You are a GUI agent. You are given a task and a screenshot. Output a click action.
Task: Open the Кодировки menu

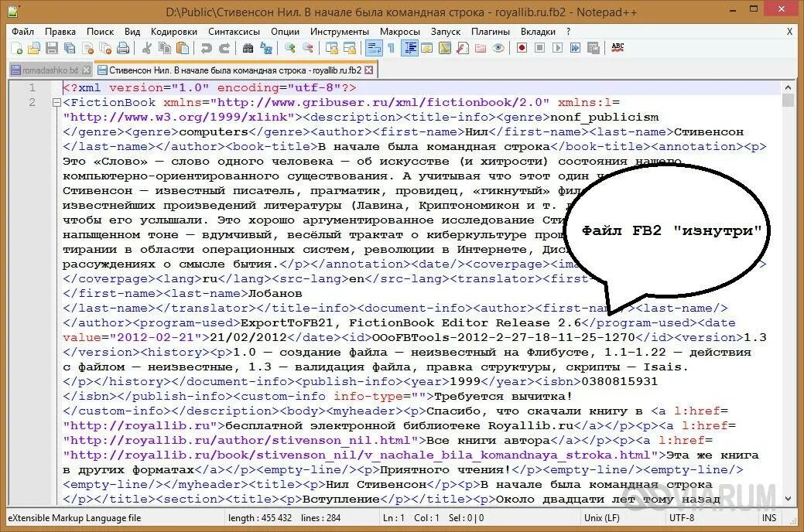[x=174, y=32]
